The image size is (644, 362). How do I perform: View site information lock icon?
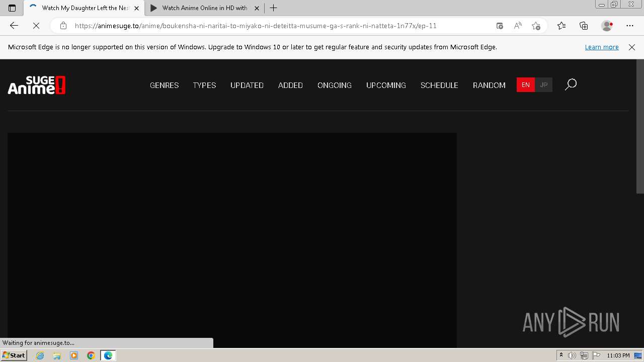click(63, 26)
